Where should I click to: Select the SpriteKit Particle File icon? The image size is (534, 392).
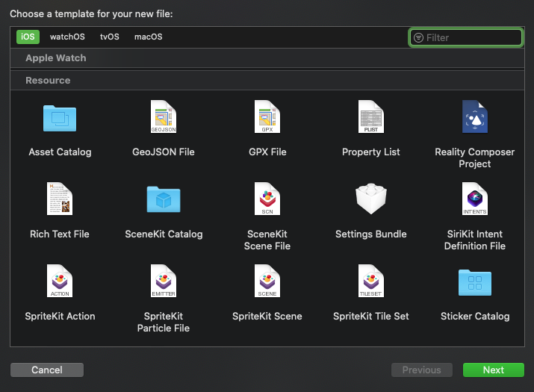(x=164, y=281)
